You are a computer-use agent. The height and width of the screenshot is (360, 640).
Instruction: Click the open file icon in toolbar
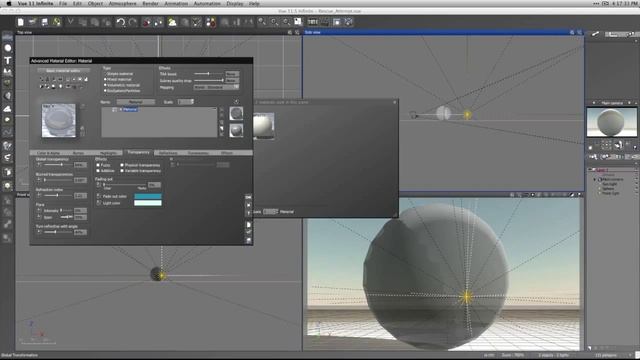32,22
